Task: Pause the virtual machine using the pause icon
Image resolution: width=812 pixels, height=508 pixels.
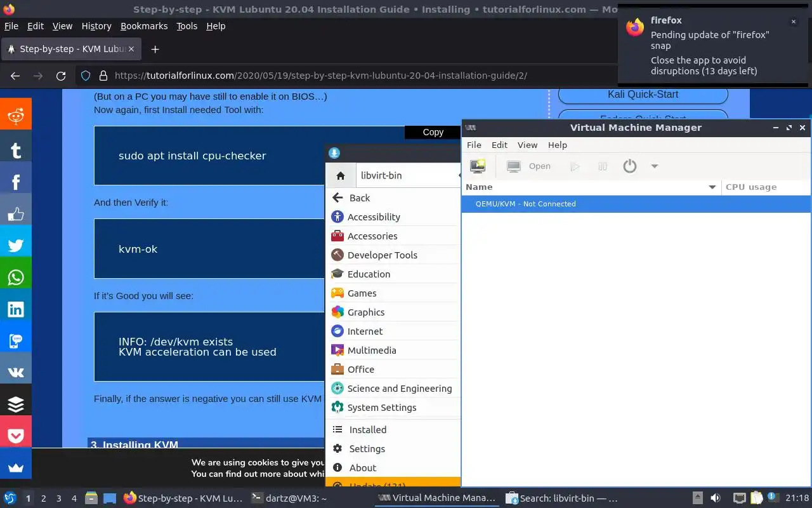Action: coord(603,166)
